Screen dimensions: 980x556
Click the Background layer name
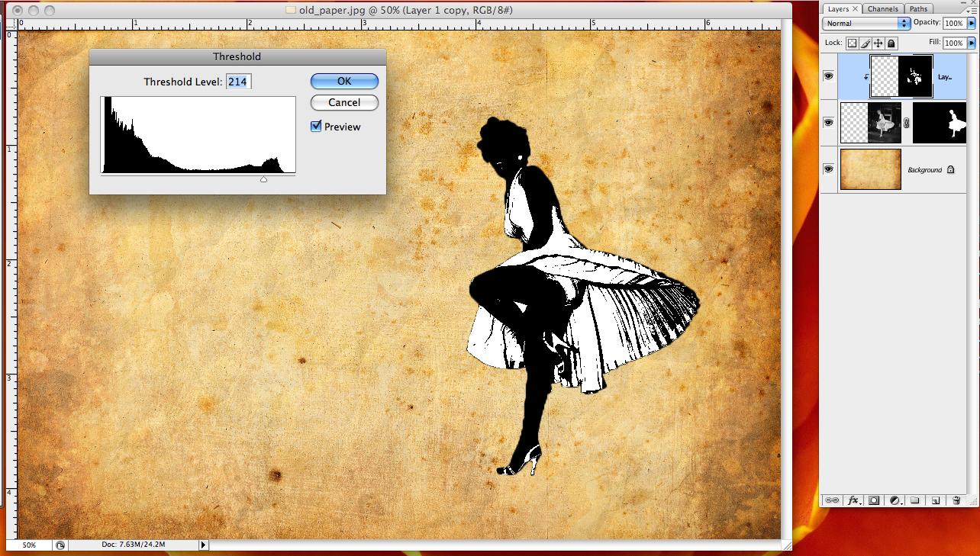point(924,170)
